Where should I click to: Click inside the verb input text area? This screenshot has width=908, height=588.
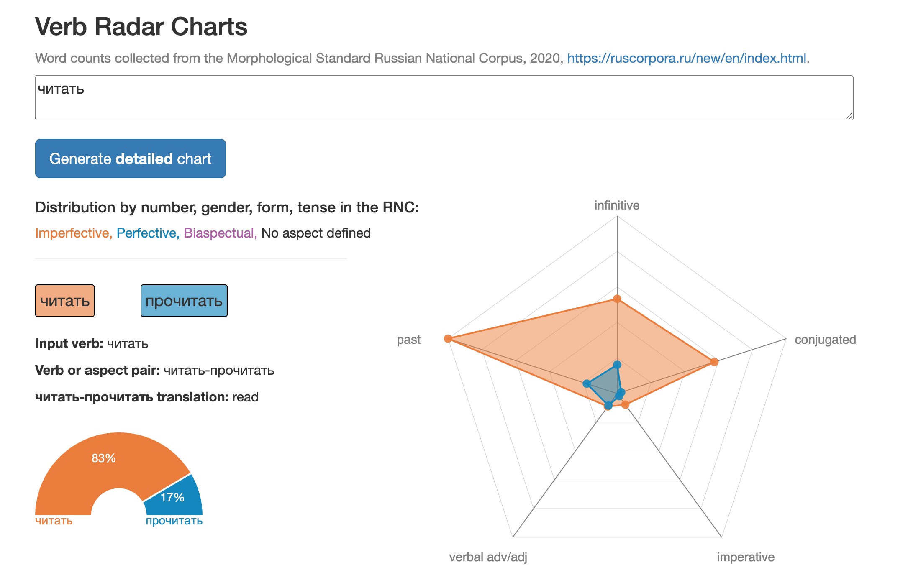coord(444,98)
